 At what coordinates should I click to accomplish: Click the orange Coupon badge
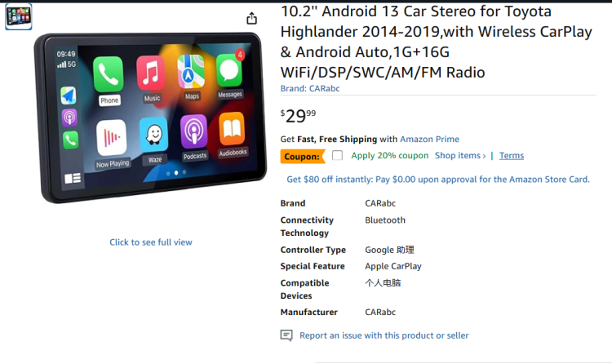(303, 156)
